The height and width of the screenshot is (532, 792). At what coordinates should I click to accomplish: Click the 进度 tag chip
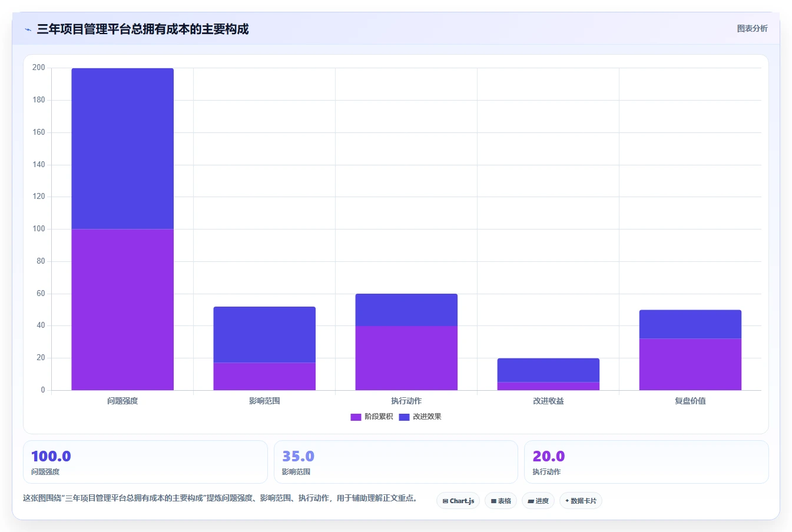click(538, 501)
